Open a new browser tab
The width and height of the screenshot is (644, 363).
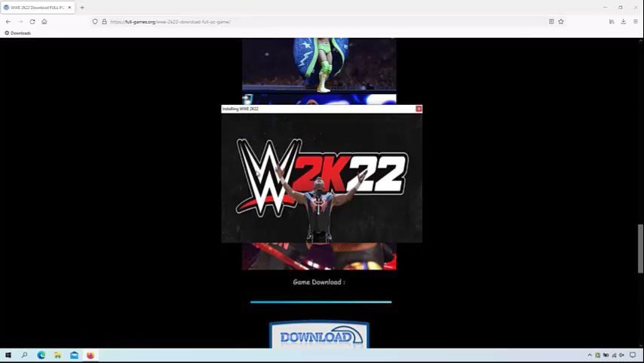(82, 8)
